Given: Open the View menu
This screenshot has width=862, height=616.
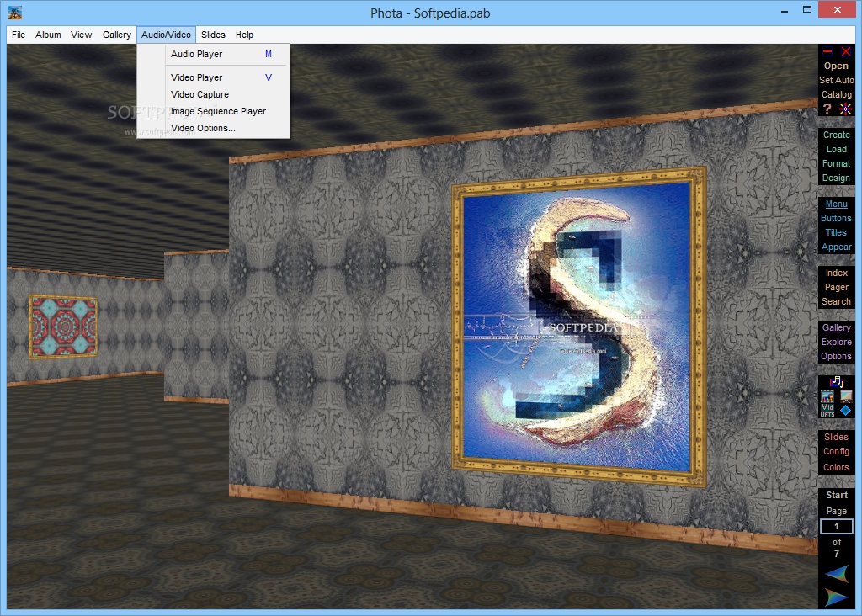Looking at the screenshot, I should (82, 35).
